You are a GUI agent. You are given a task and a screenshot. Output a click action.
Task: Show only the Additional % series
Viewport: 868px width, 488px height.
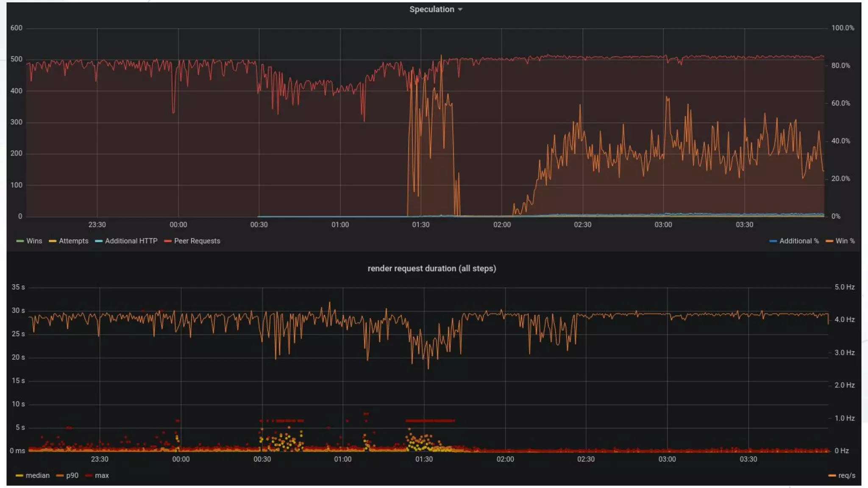tap(799, 241)
